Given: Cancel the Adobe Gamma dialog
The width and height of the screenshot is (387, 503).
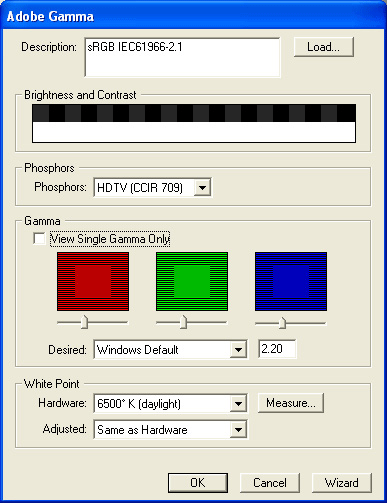Looking at the screenshot, I should coord(270,483).
